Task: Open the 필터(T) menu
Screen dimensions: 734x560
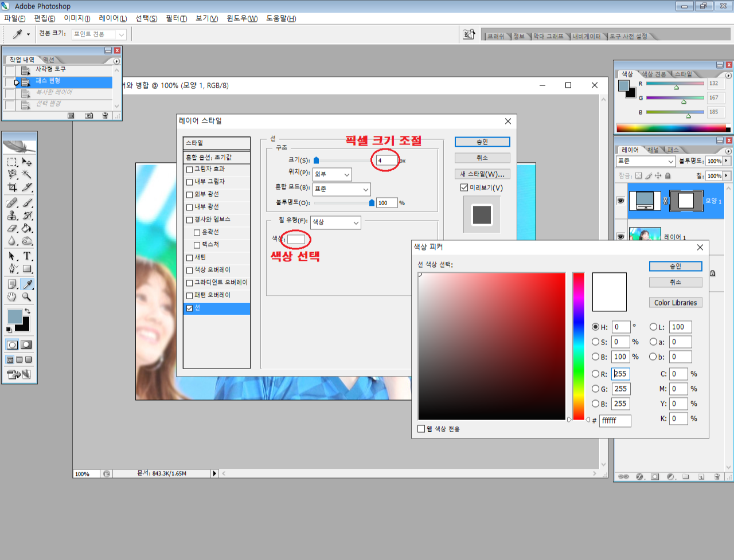Action: coord(176,18)
